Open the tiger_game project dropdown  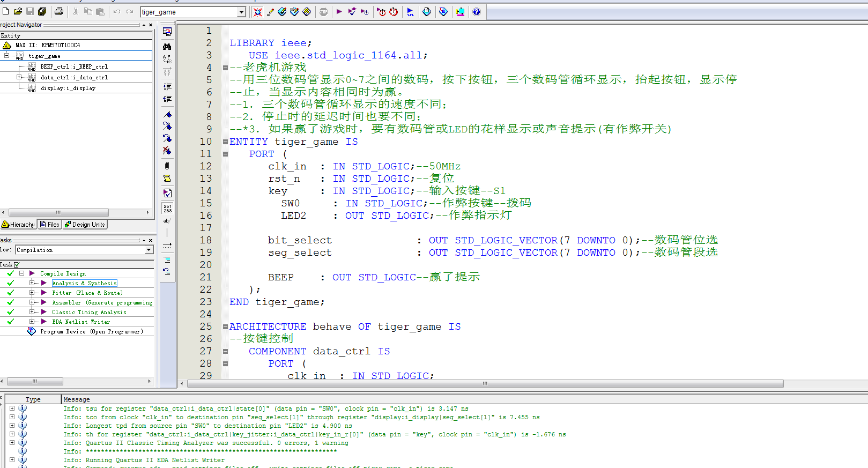pyautogui.click(x=241, y=12)
